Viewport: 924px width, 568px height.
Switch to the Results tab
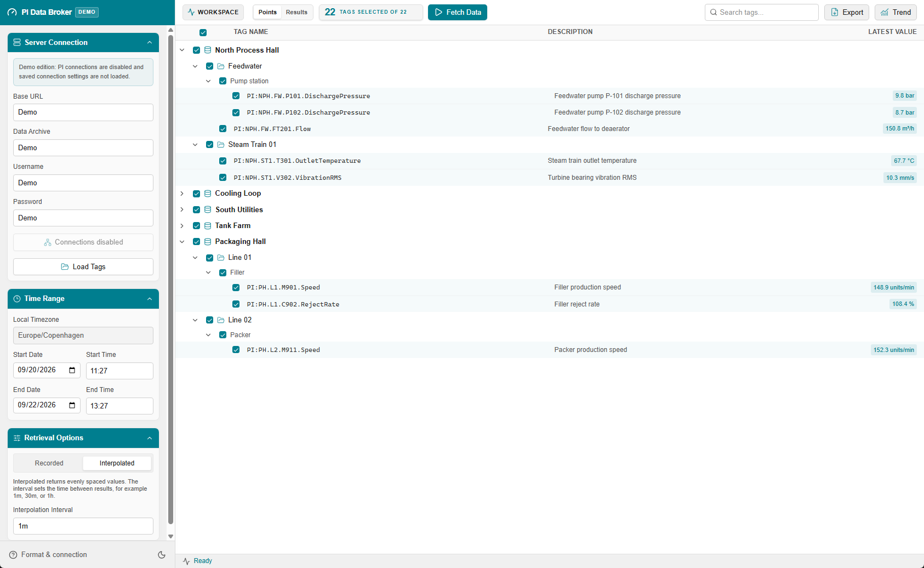coord(296,12)
